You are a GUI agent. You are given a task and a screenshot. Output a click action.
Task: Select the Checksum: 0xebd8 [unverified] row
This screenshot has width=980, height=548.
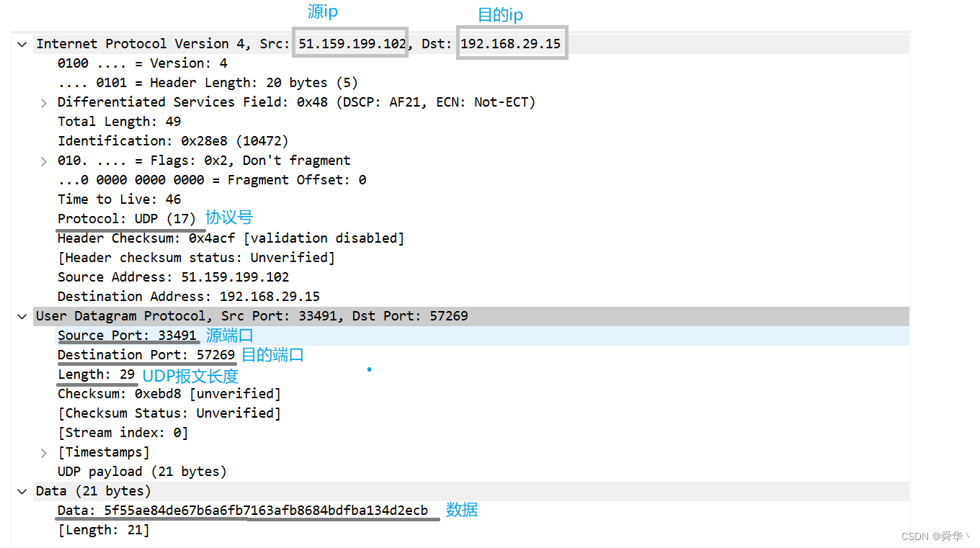[x=169, y=394]
